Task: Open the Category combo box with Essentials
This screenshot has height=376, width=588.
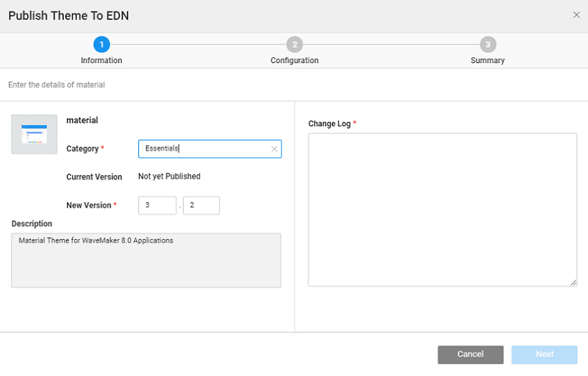Action: [x=204, y=149]
